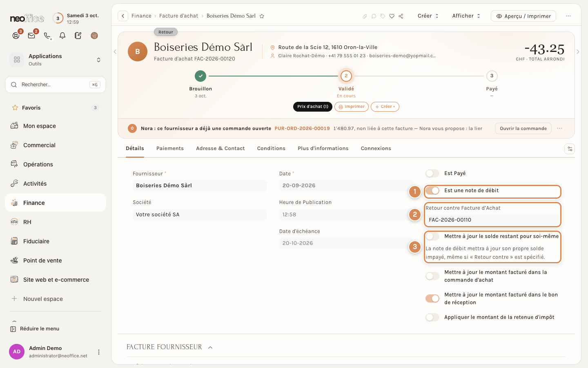
Task: Click the Payé step 3 progress marker
Action: [x=492, y=76]
